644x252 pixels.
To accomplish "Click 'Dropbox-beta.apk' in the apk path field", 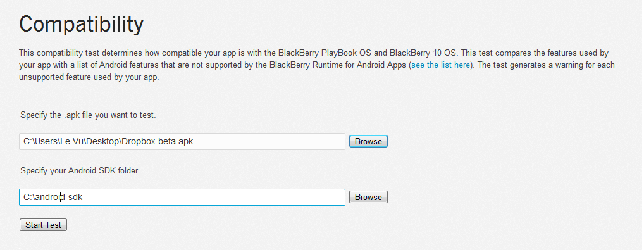I will (158, 141).
